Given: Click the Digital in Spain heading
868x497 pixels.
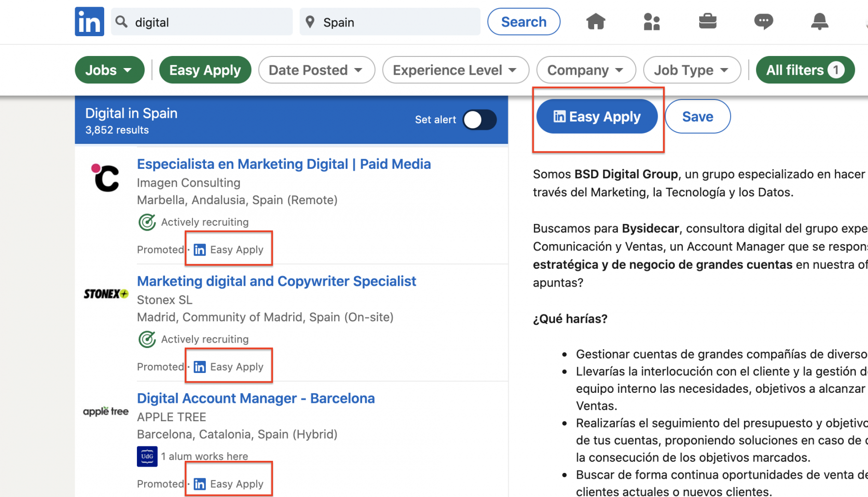Looking at the screenshot, I should pyautogui.click(x=131, y=113).
